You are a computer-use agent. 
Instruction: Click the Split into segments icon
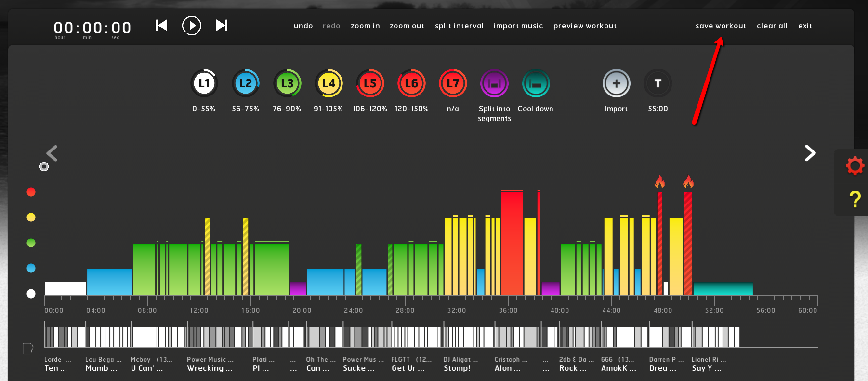(494, 83)
